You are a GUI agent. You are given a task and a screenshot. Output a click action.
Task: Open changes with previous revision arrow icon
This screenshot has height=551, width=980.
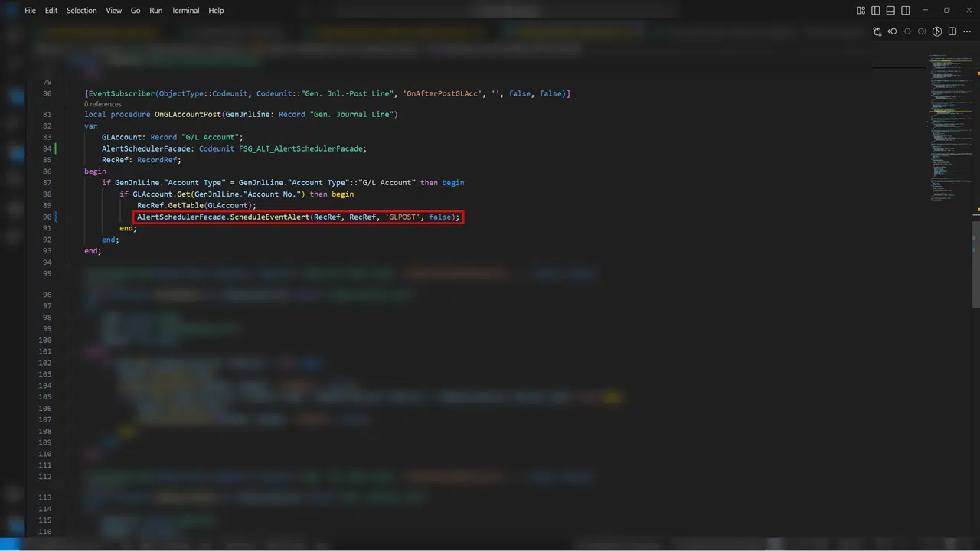tap(893, 31)
